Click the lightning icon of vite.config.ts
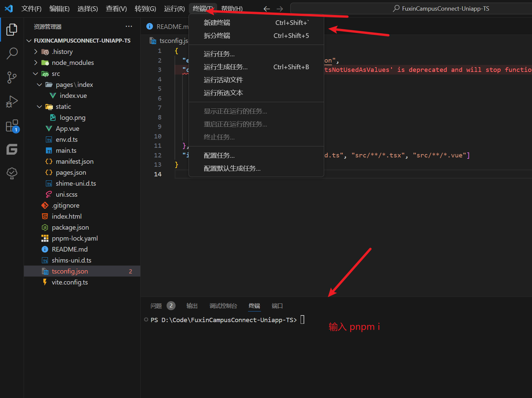 tap(45, 282)
